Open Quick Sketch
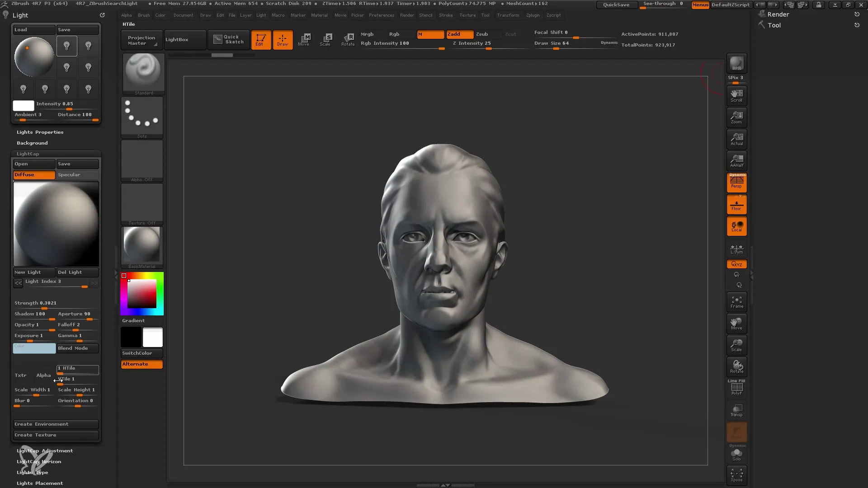Image resolution: width=868 pixels, height=488 pixels. tap(229, 40)
